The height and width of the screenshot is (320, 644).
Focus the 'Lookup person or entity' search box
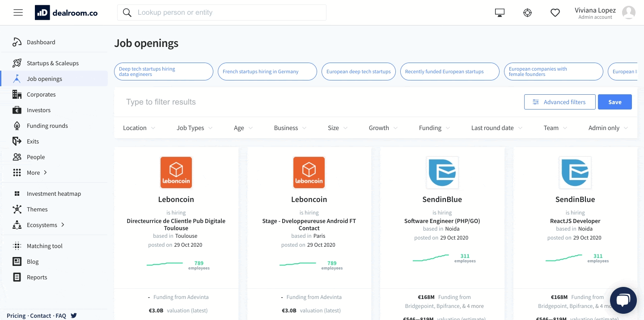[x=222, y=13]
